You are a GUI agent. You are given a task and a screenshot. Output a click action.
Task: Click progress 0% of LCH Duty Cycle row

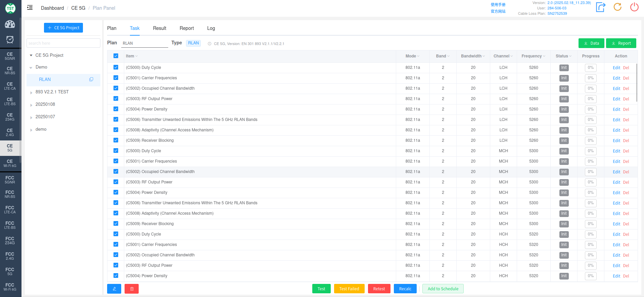(591, 68)
